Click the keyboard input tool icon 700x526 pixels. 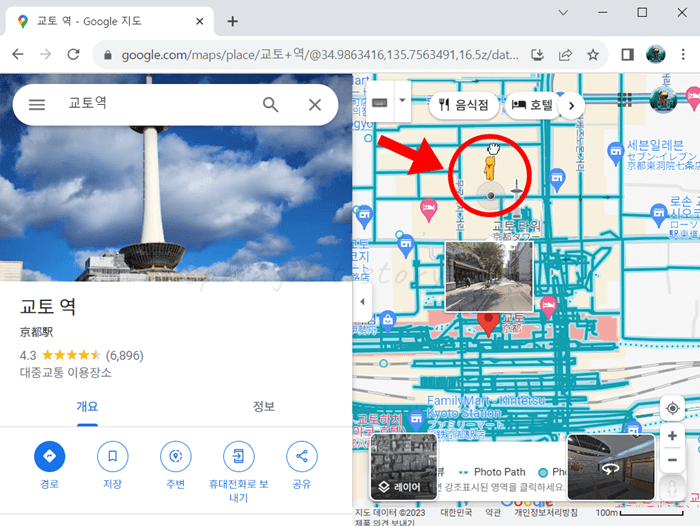(379, 103)
